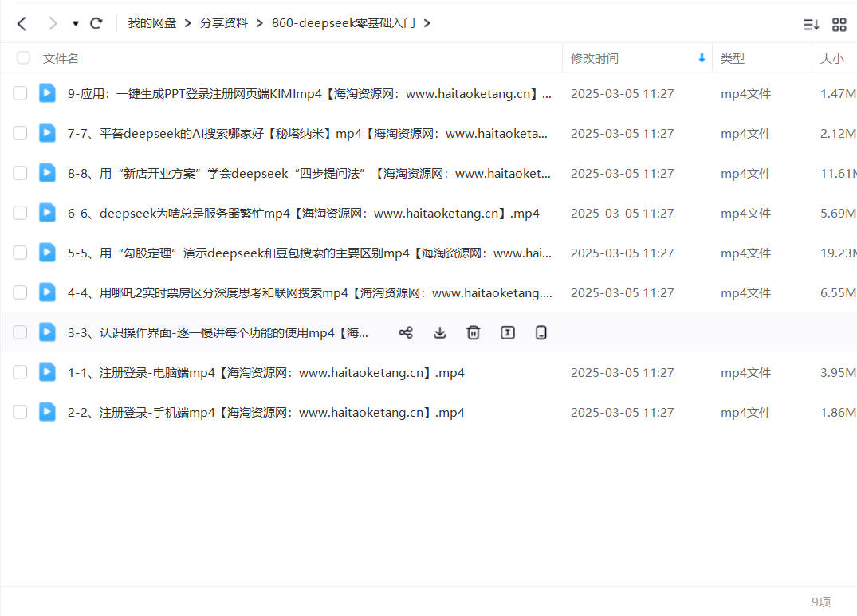Check the box for 4-4 file

pos(20,292)
